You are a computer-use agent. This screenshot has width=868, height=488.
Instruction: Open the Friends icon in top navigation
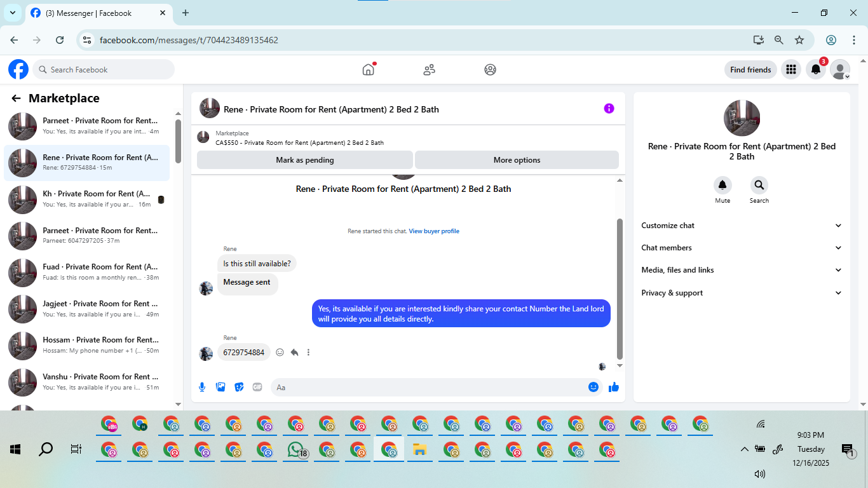[430, 70]
